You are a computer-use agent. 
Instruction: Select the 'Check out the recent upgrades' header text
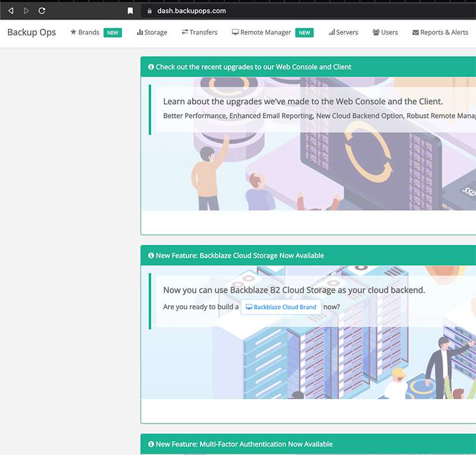click(x=253, y=67)
